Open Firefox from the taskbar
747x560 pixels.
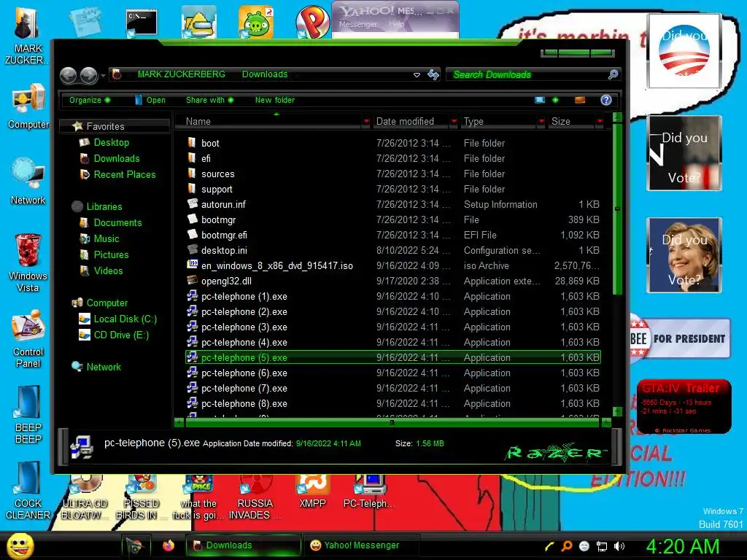169,545
